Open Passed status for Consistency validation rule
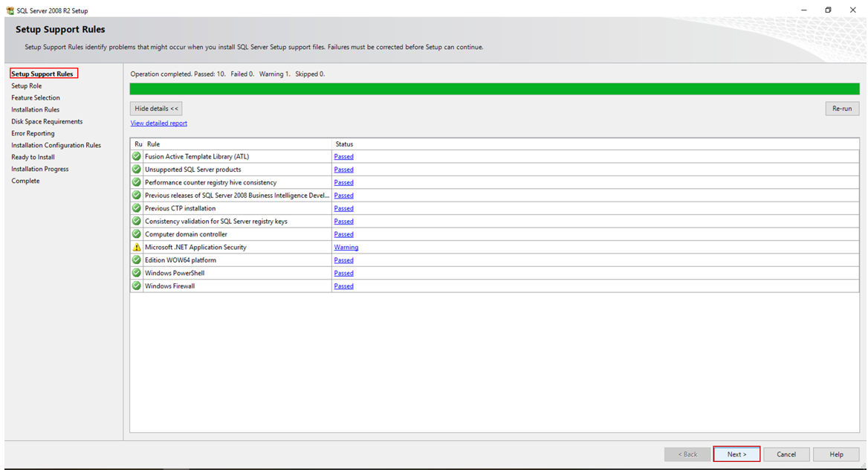The image size is (868, 470). (x=344, y=221)
